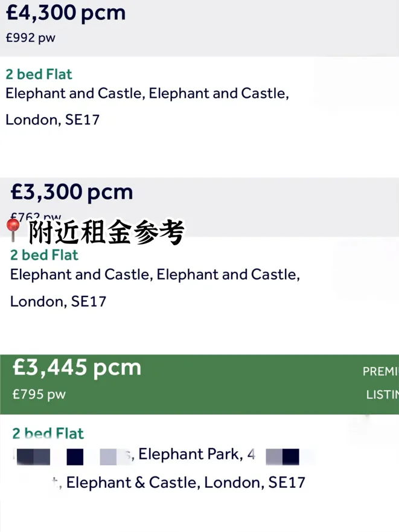This screenshot has width=399, height=532.
Task: Click the £795 pw weekly price
Action: tap(39, 394)
